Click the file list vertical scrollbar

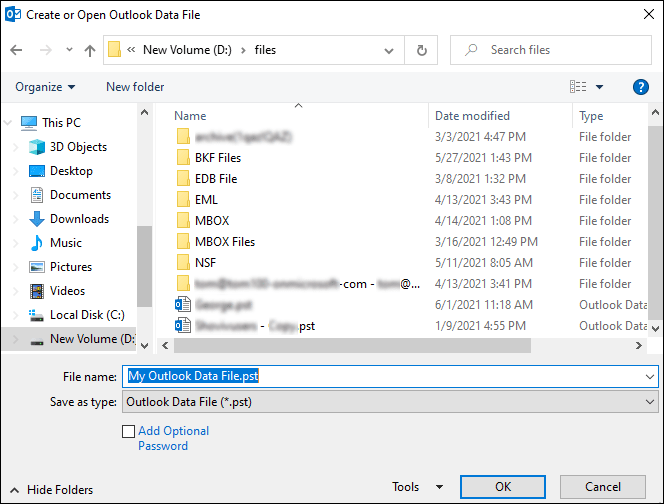point(656,223)
